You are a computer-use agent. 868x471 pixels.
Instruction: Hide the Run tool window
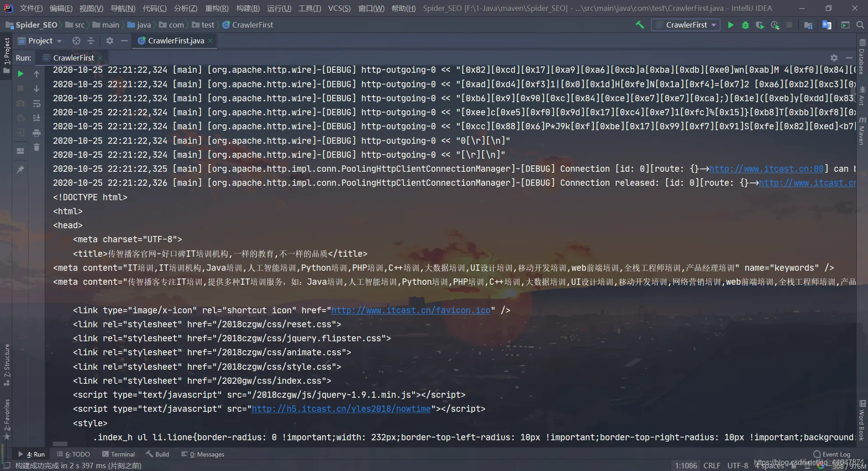849,58
